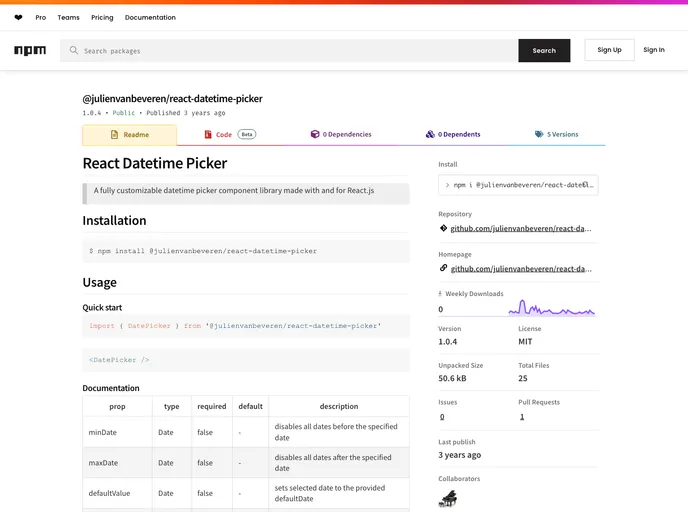Click the Sign Up button
This screenshot has width=688, height=512.
pyautogui.click(x=609, y=50)
